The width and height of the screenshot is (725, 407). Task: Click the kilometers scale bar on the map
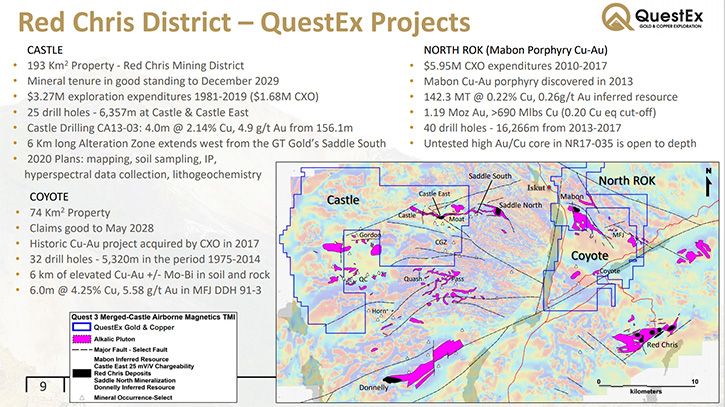[646, 385]
